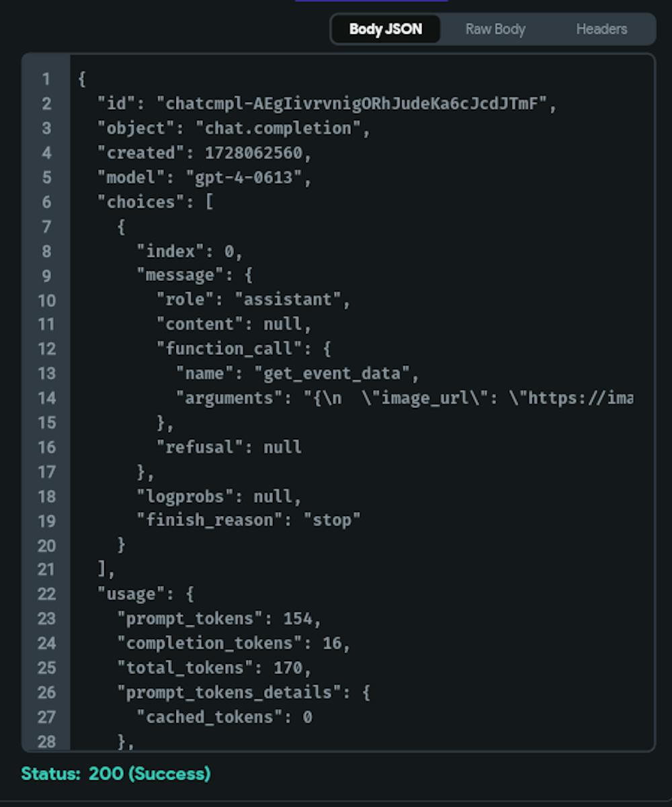This screenshot has width=672, height=807.
Task: Select the Body JSON tab
Action: pyautogui.click(x=385, y=29)
